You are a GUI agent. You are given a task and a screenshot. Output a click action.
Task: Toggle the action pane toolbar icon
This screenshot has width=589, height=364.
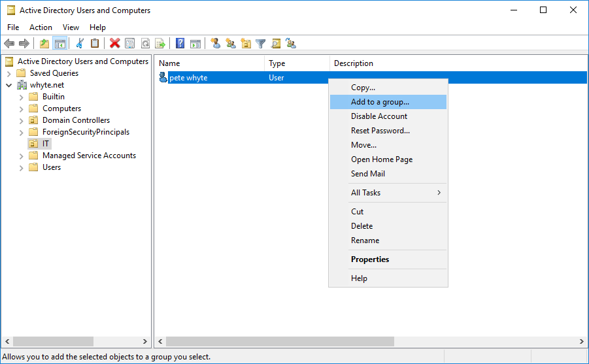tap(195, 44)
